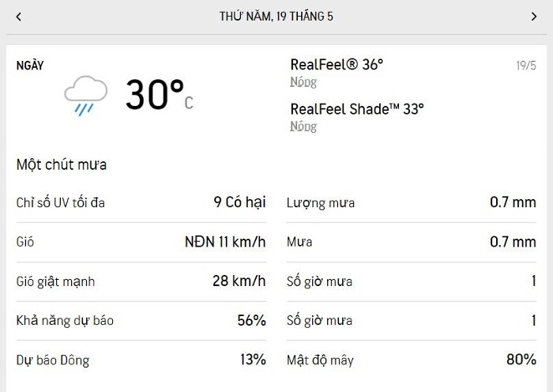
Task: Go to previous day with left arrow
Action: (x=19, y=17)
